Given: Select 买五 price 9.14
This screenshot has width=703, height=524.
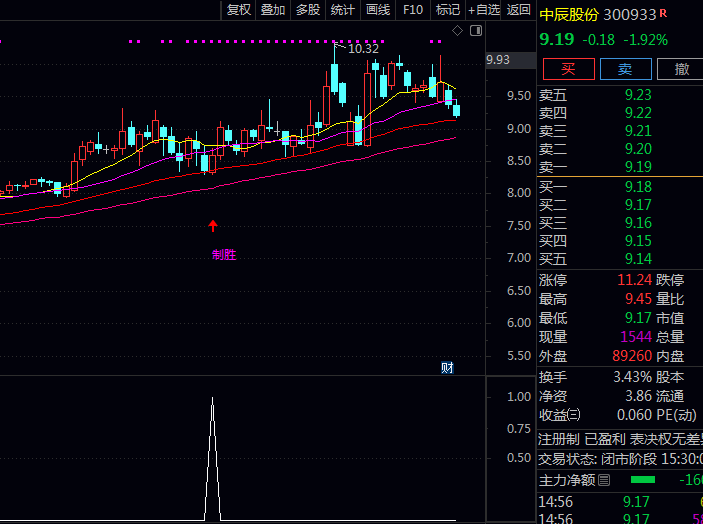Looking at the screenshot, I should [638, 259].
